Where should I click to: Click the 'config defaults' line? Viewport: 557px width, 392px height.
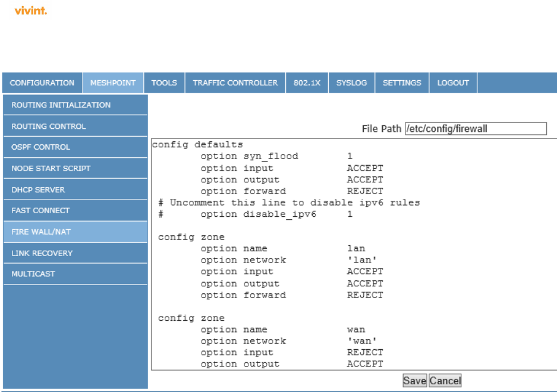click(x=197, y=144)
